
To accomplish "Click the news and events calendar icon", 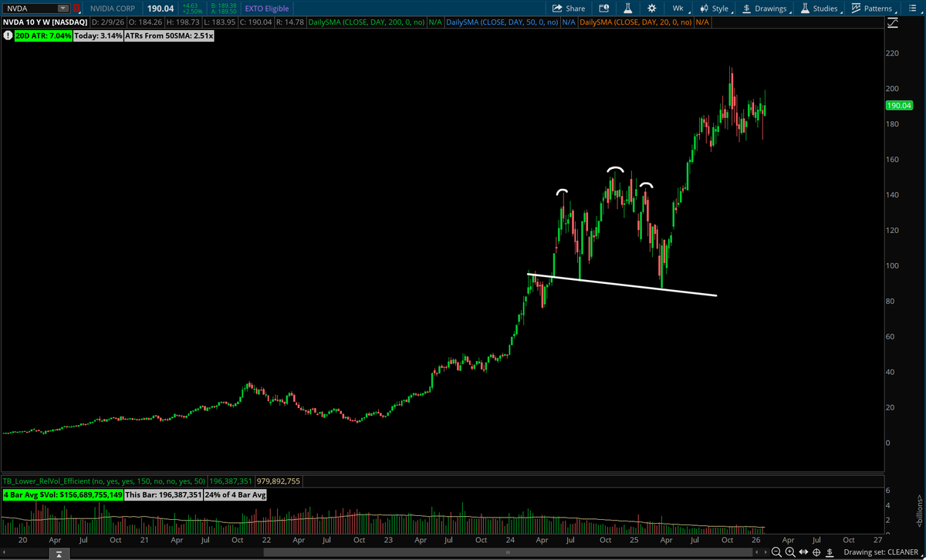I will coord(603,8).
